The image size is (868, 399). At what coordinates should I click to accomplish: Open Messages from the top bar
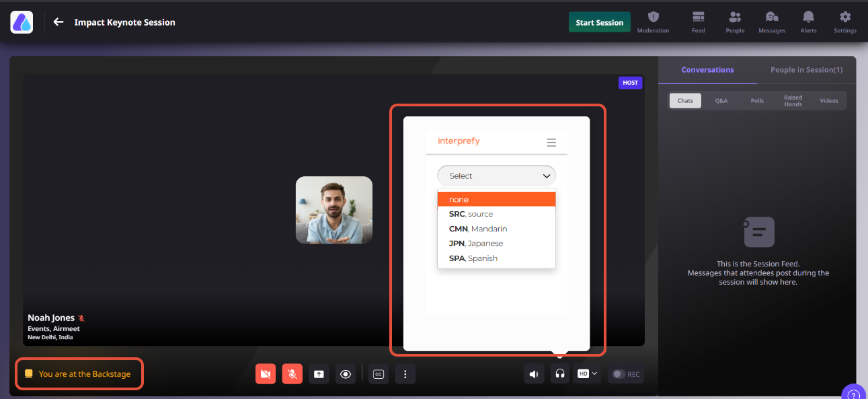[x=772, y=22]
